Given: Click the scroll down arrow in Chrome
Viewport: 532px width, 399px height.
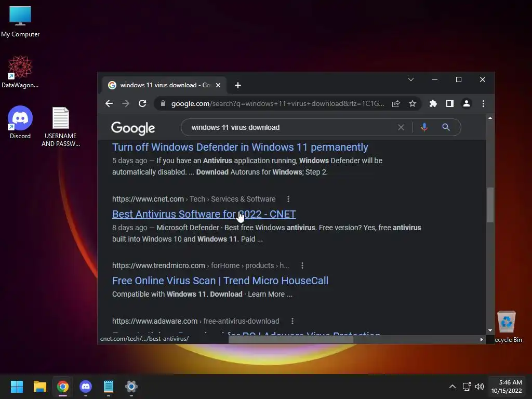Looking at the screenshot, I should (490, 330).
